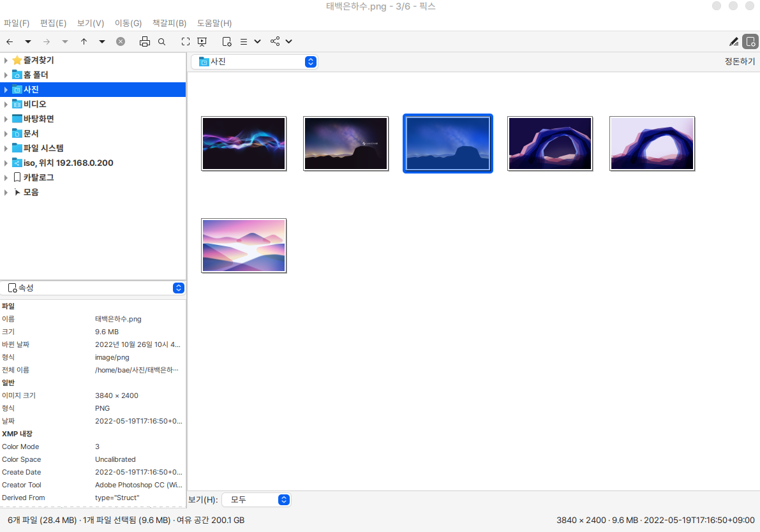Click the back navigation arrow
Screen dimensions: 760x532
pyautogui.click(x=10, y=41)
